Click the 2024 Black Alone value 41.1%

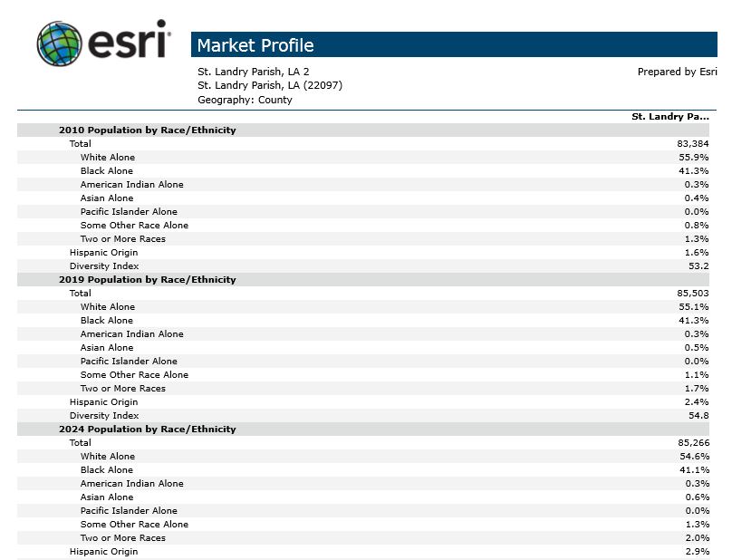tap(695, 469)
